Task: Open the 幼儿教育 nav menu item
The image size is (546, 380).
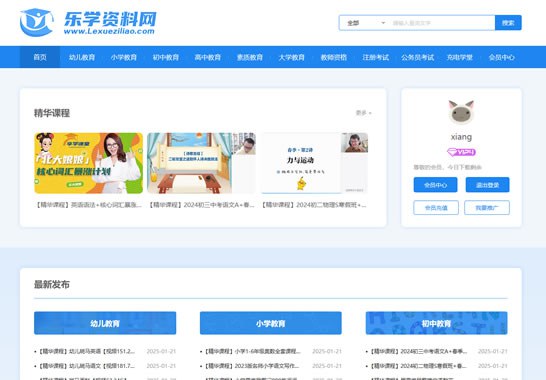Action: pos(82,57)
